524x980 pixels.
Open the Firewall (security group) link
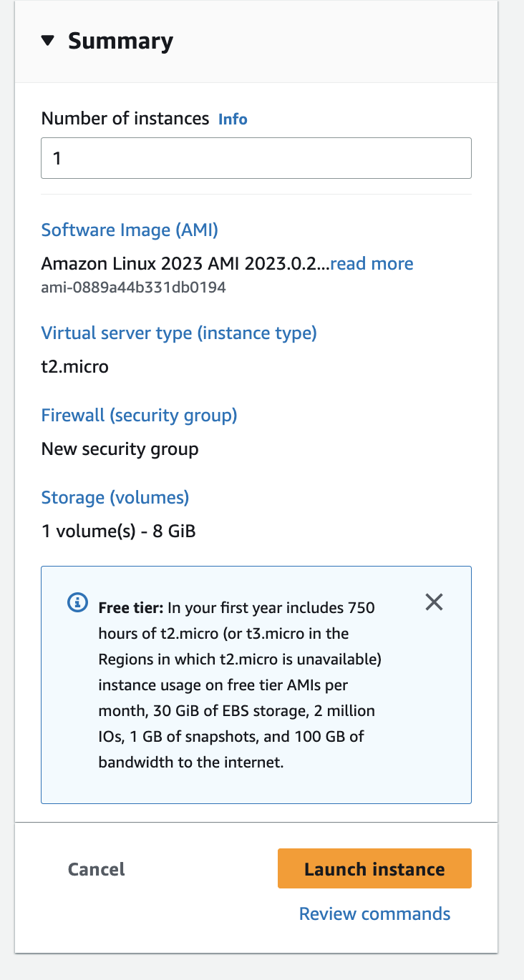tap(139, 415)
